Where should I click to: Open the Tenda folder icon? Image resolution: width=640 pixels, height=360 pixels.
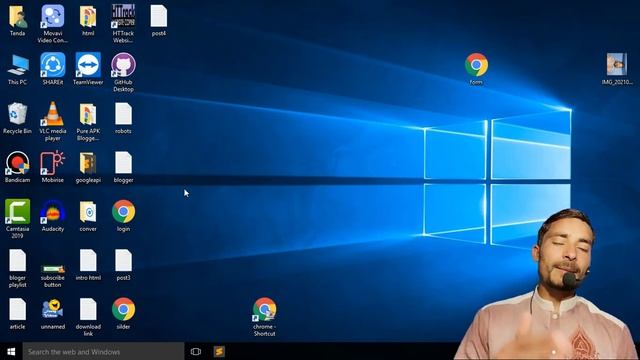click(x=18, y=17)
